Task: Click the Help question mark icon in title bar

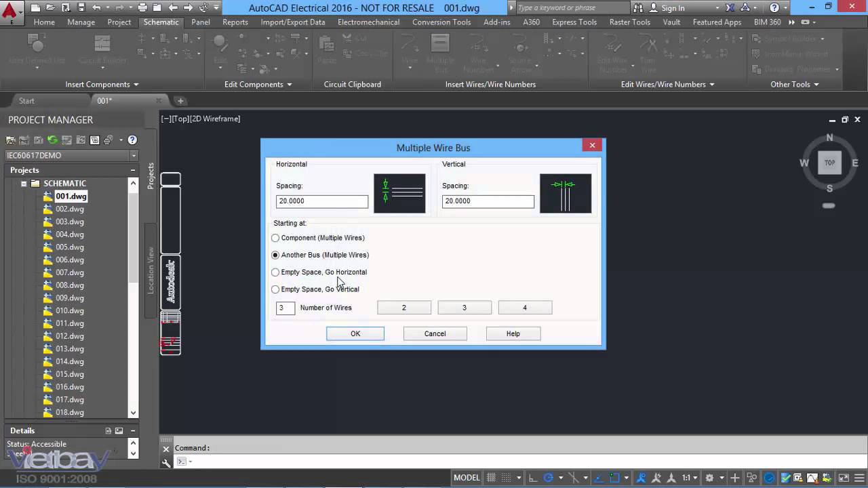Action: coord(774,8)
